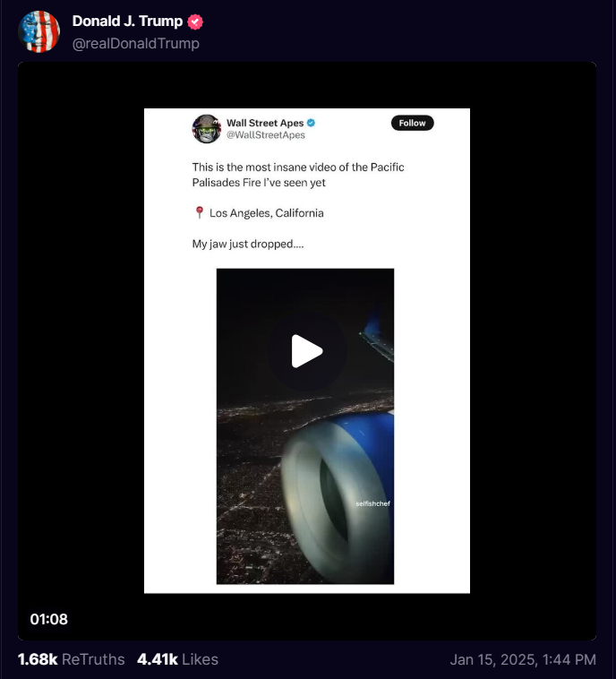Click the Wall Street Apes name
616x679 pixels.
pyautogui.click(x=265, y=123)
